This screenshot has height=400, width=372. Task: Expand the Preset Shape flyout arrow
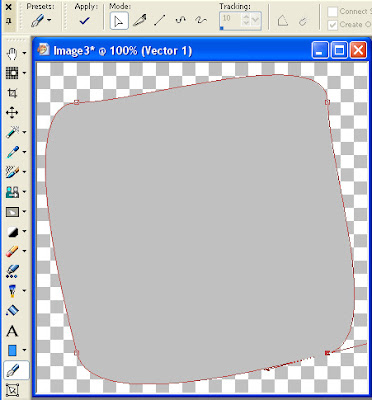[x=24, y=350]
